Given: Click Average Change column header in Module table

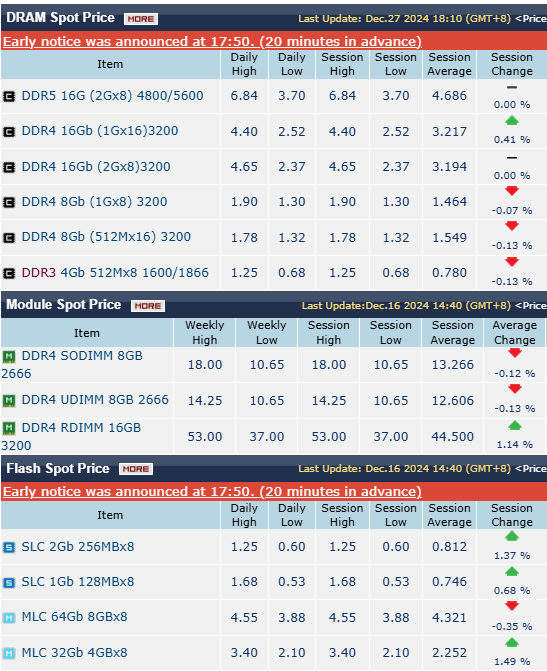Looking at the screenshot, I should [514, 333].
